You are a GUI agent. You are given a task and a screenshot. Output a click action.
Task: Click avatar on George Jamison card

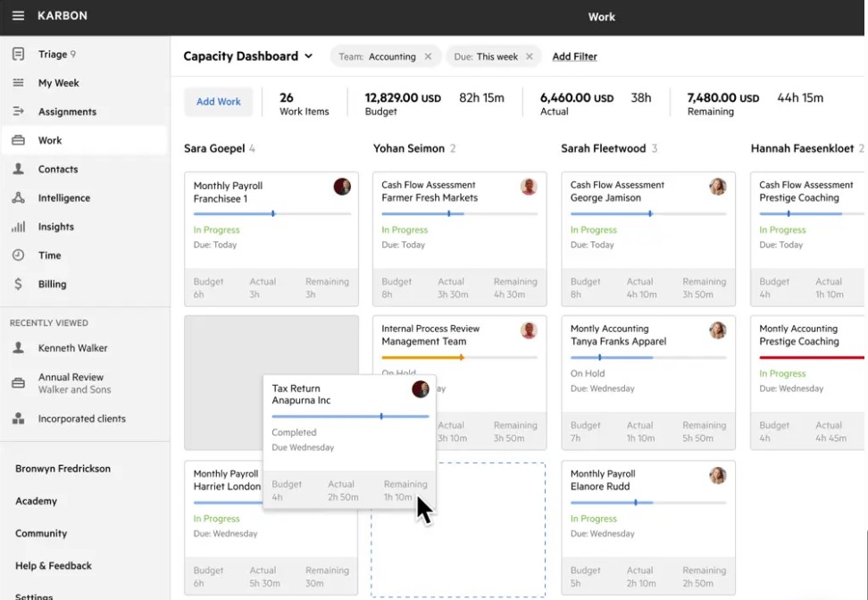pyautogui.click(x=717, y=187)
